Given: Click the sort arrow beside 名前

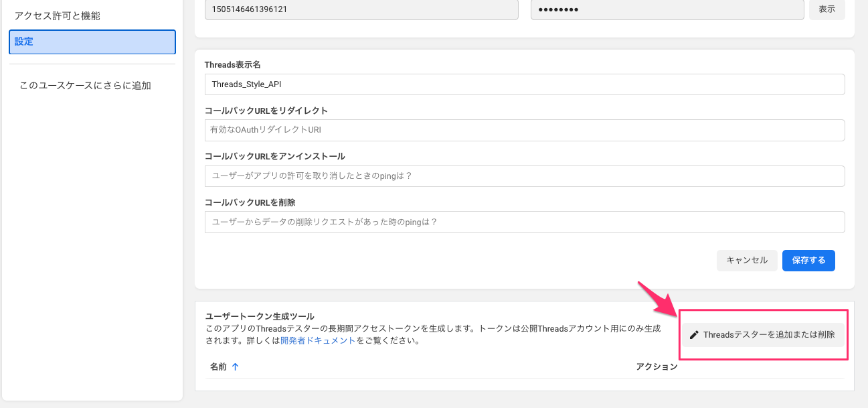Looking at the screenshot, I should pyautogui.click(x=235, y=366).
